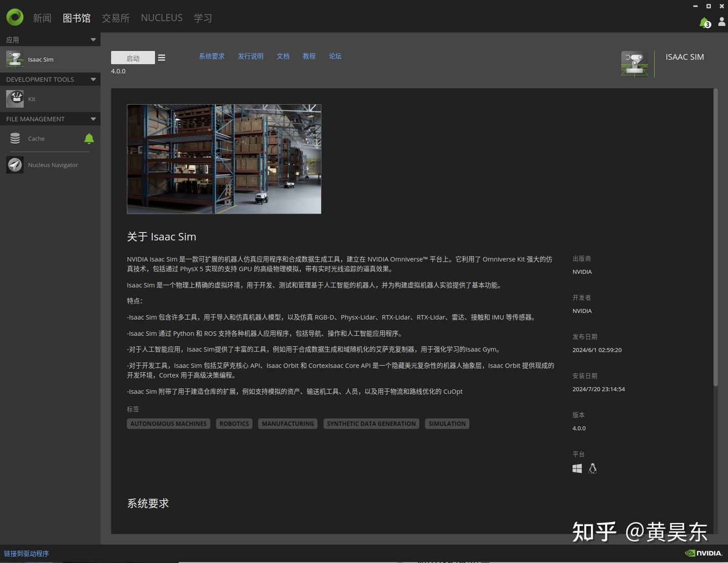Open the user profile icon
Image resolution: width=728 pixels, height=563 pixels.
721,22
